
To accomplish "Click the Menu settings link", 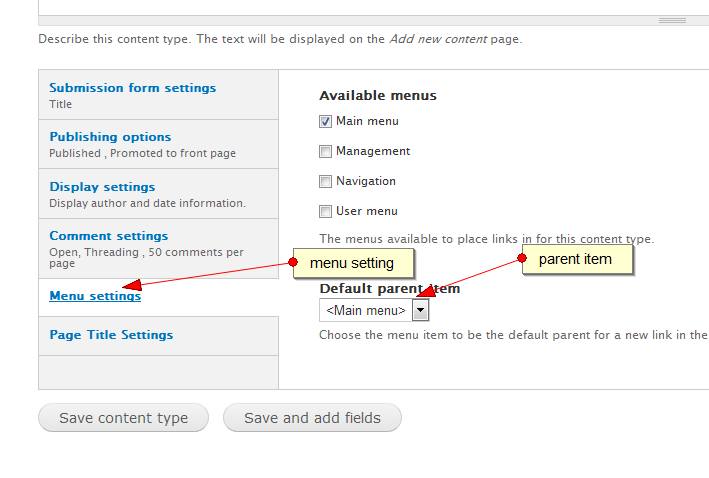I will [95, 296].
